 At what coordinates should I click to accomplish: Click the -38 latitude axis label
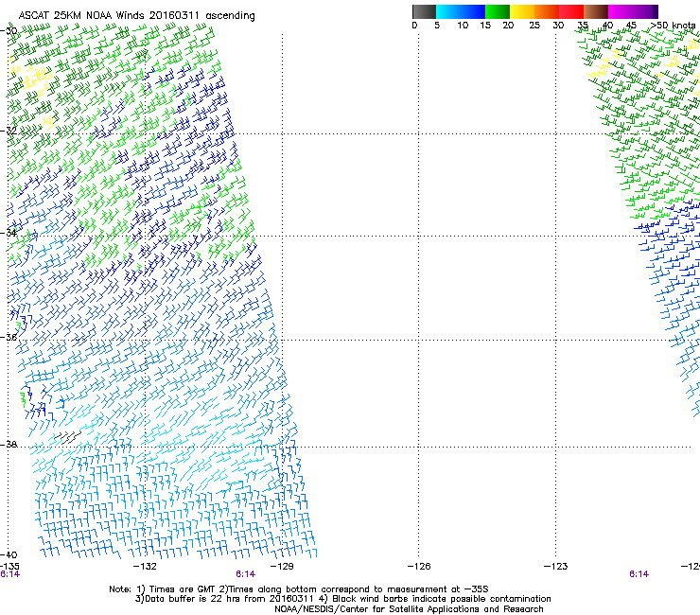pos(9,445)
